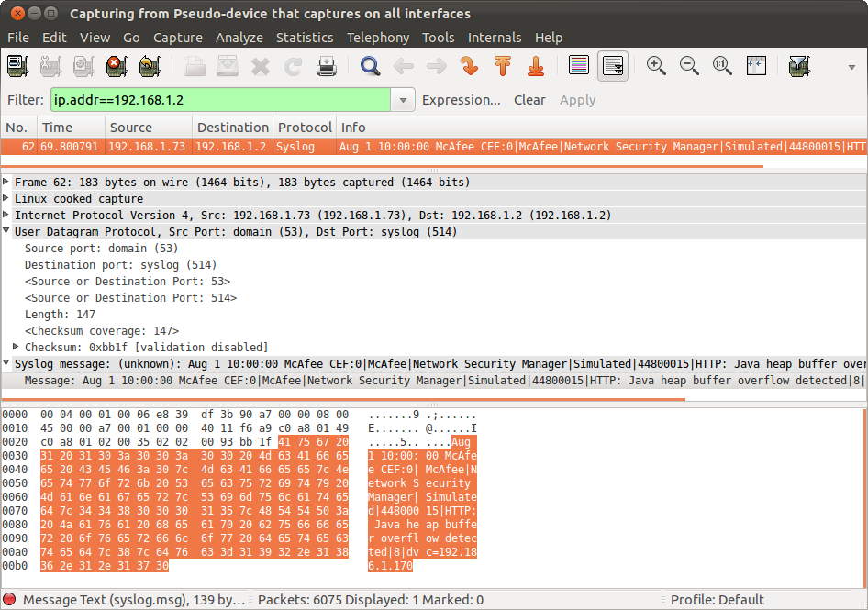This screenshot has height=610, width=868.
Task: Select the Source port domain (53) line
Action: 101,249
